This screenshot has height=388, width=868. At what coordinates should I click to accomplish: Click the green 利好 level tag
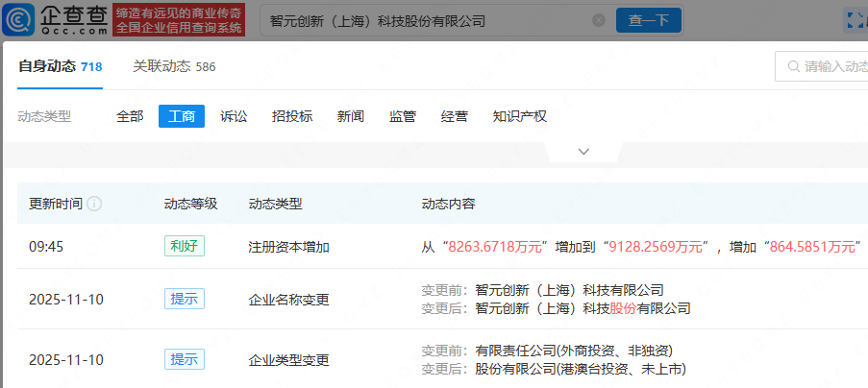(184, 246)
